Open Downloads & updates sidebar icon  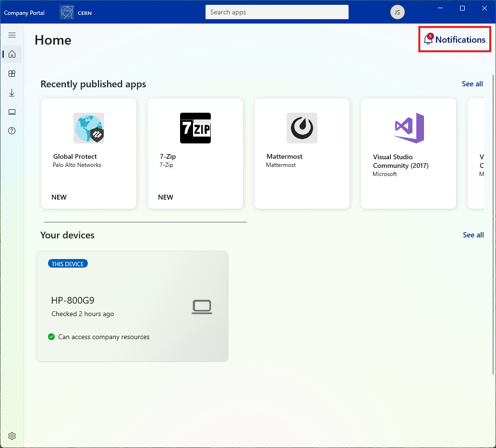12,93
